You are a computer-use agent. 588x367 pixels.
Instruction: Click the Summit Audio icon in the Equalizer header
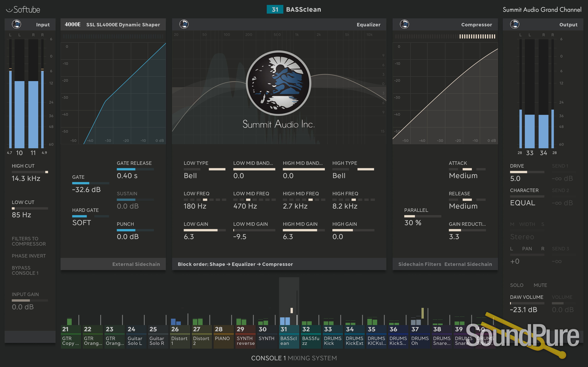click(x=184, y=24)
